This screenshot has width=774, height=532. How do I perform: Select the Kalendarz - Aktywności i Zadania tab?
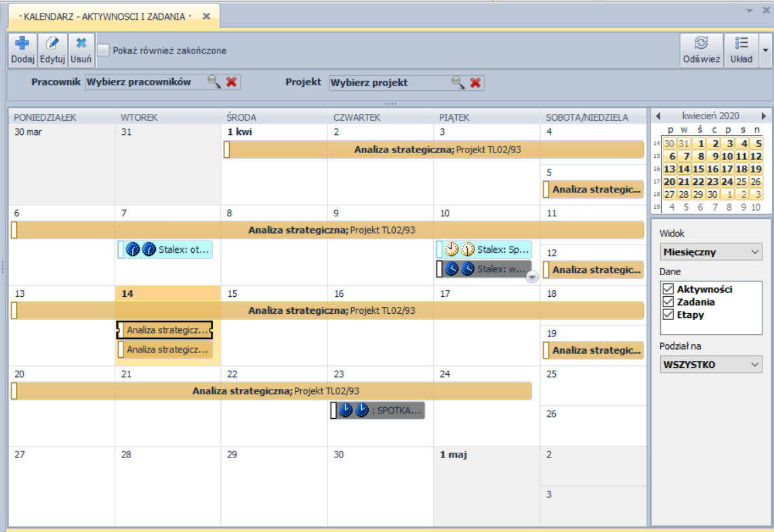105,16
